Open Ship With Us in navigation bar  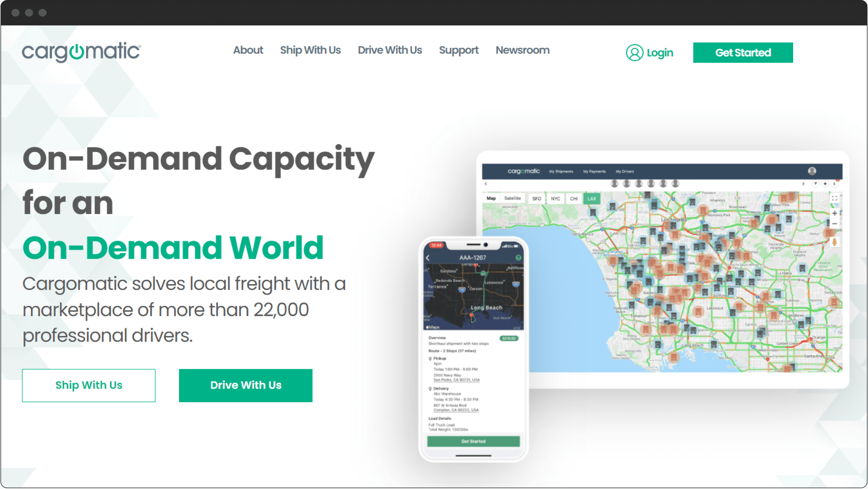(310, 50)
